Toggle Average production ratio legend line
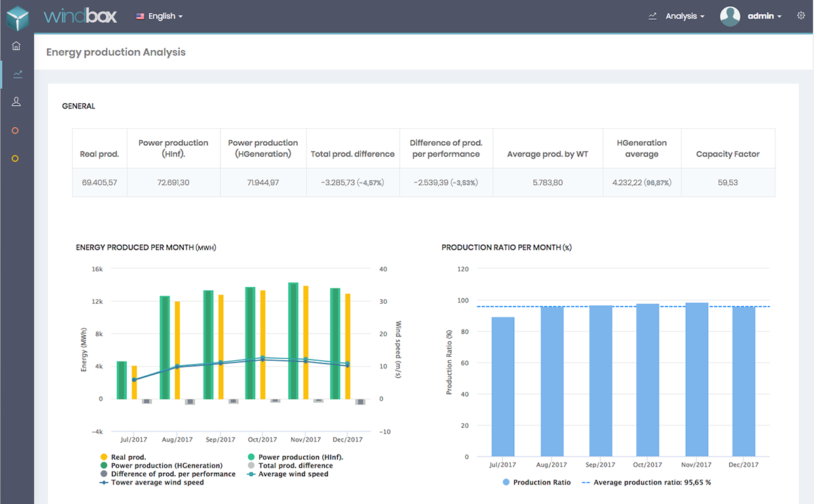This screenshot has width=814, height=504. (x=651, y=482)
